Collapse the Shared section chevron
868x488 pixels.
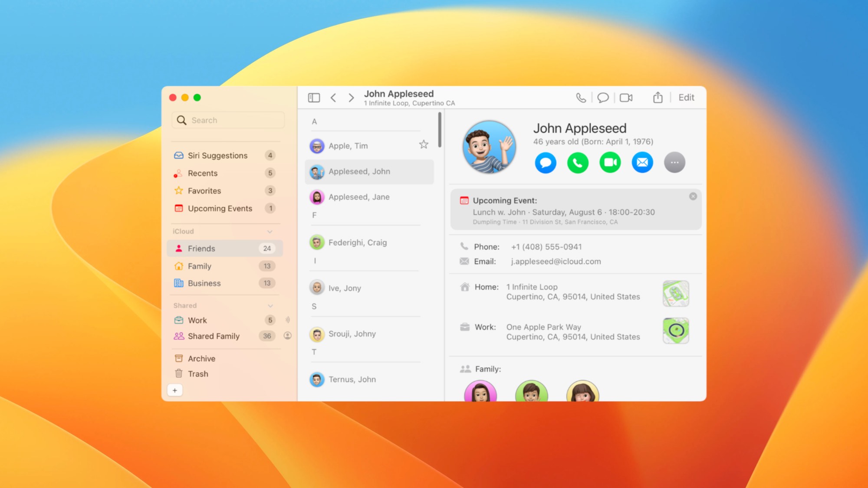pyautogui.click(x=270, y=306)
